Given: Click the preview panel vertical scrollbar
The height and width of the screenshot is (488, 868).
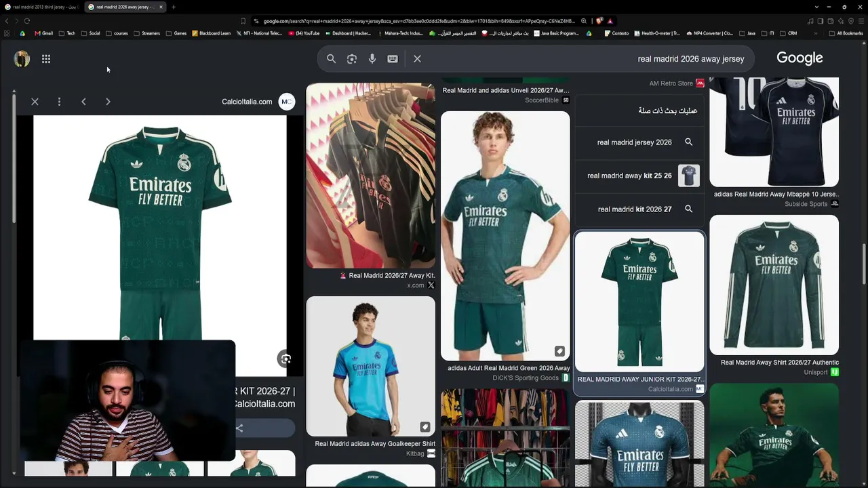Looking at the screenshot, I should point(14,159).
